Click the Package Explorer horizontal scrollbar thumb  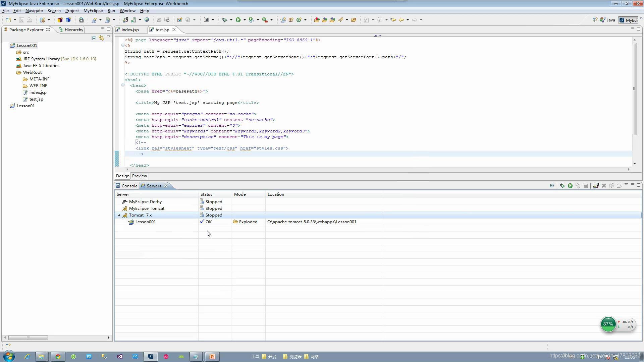28,338
